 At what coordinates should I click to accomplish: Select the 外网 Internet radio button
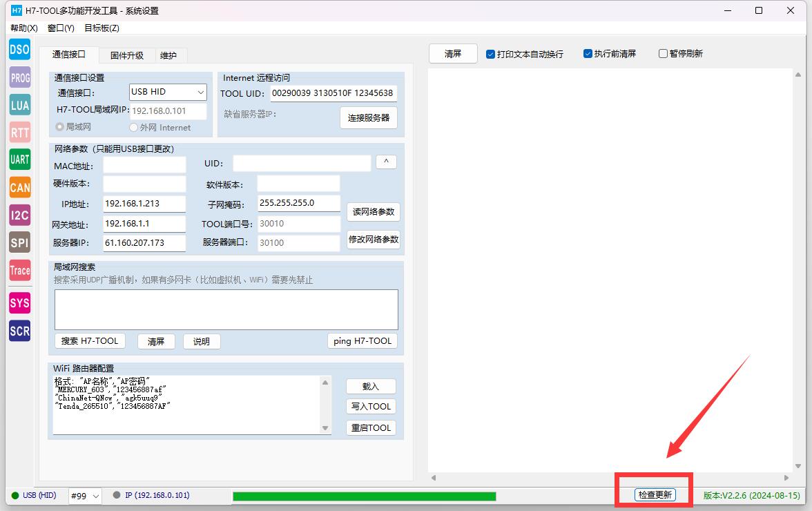tap(134, 127)
